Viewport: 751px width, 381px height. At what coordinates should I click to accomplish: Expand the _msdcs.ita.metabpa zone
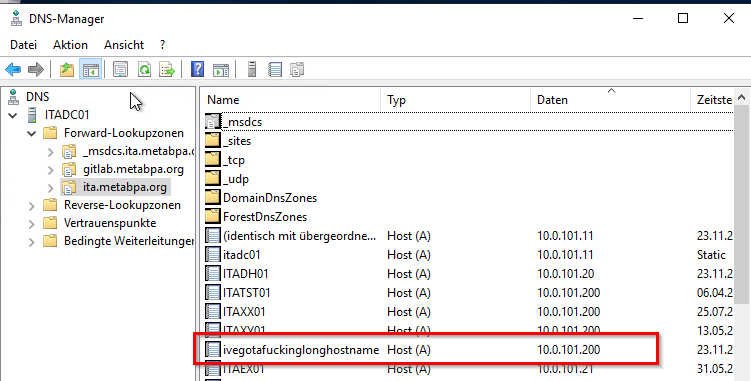[x=50, y=152]
